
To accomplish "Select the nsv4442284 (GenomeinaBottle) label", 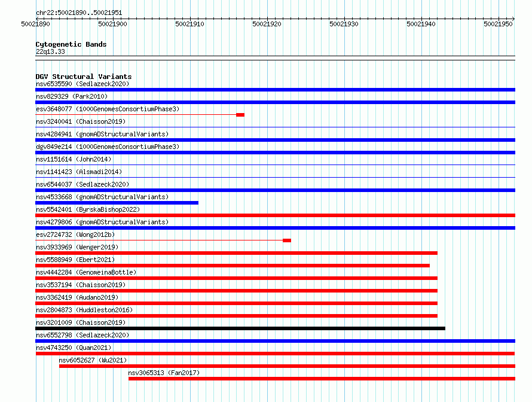I will [x=86, y=272].
